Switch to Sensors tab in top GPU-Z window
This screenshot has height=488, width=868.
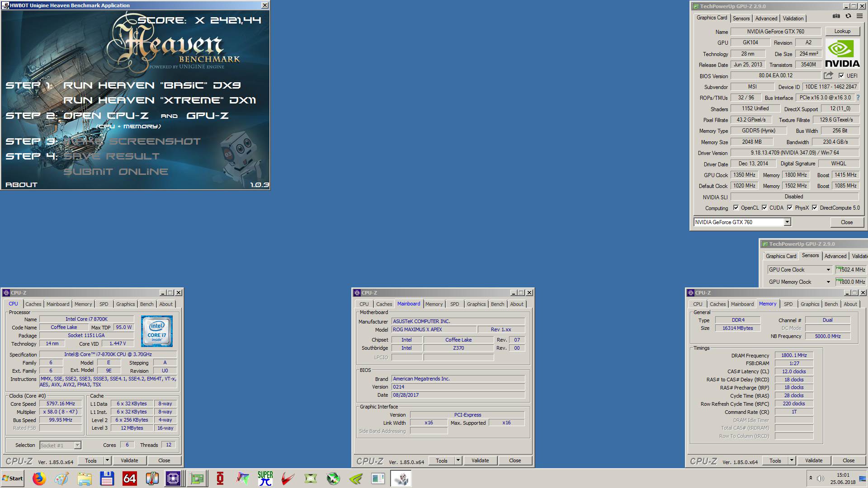(741, 19)
